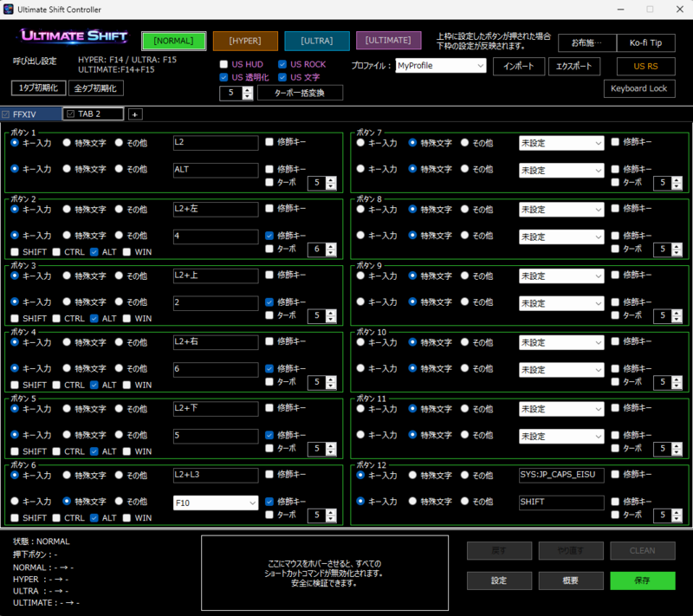Click the 1タブ初期化 button
693x616 pixels.
tap(38, 88)
